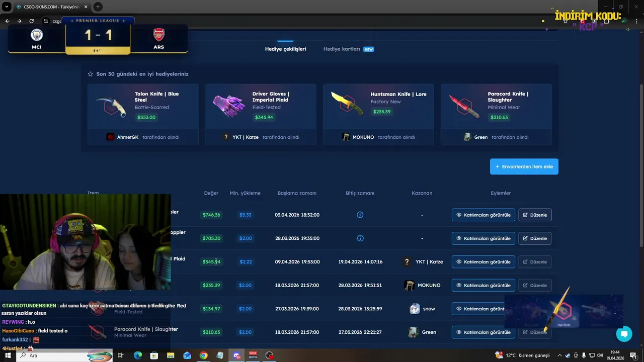The width and height of the screenshot is (644, 362).
Task: Open site information icon in address bar
Action: [x=46, y=21]
